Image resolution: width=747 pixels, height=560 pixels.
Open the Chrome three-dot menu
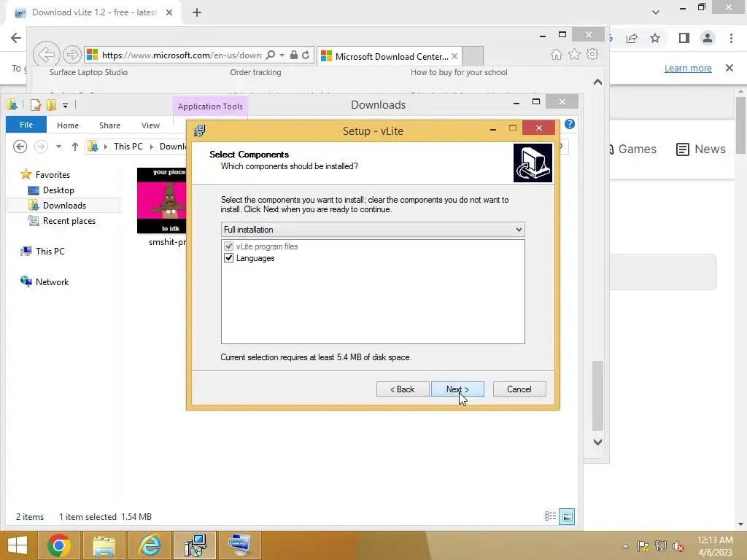point(731,38)
